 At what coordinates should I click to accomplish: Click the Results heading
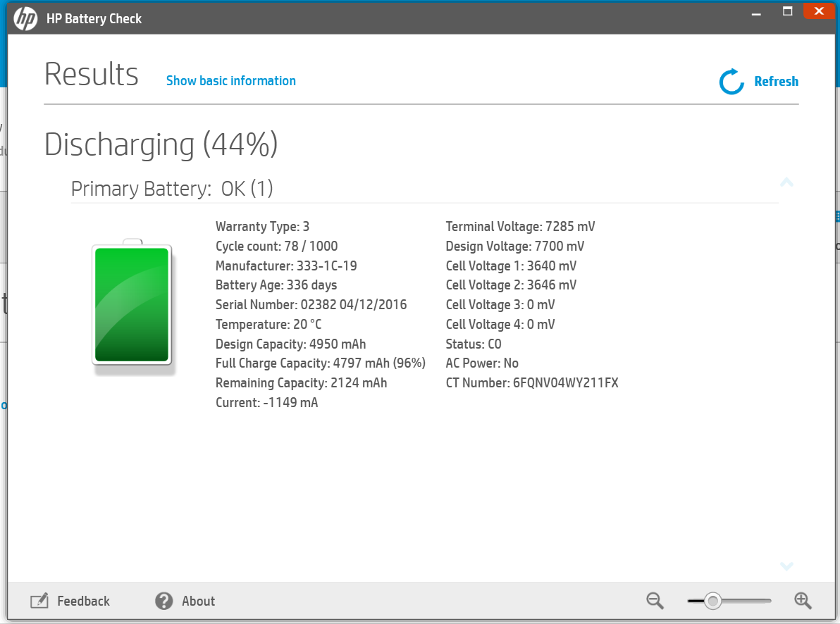[91, 73]
